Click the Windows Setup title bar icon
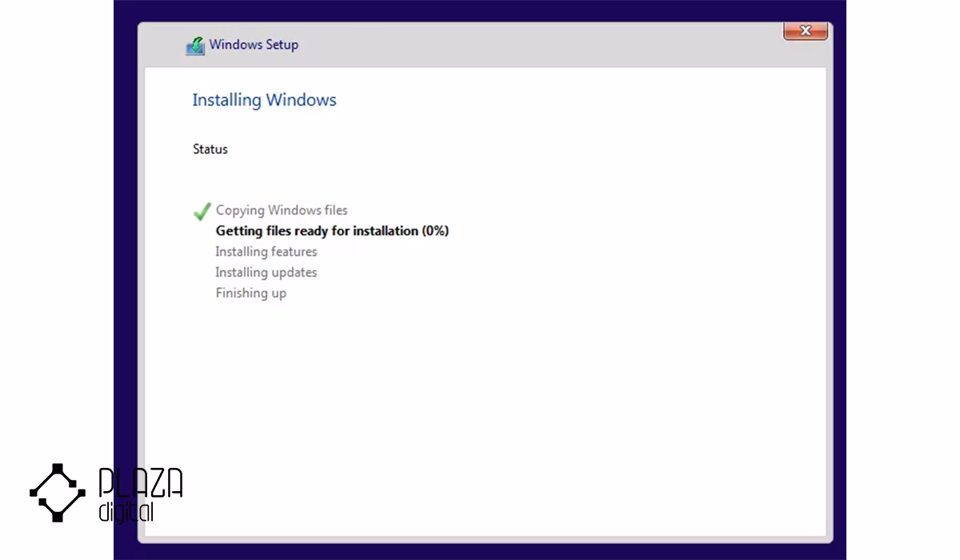This screenshot has width=960, height=560. coord(195,46)
